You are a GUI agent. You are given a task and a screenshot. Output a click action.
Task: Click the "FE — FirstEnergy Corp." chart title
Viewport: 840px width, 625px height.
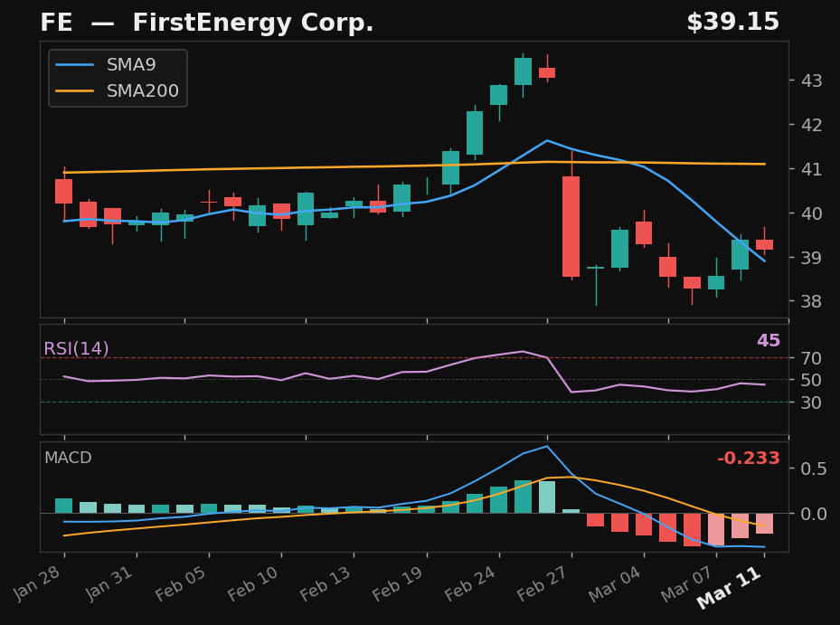[x=207, y=23]
